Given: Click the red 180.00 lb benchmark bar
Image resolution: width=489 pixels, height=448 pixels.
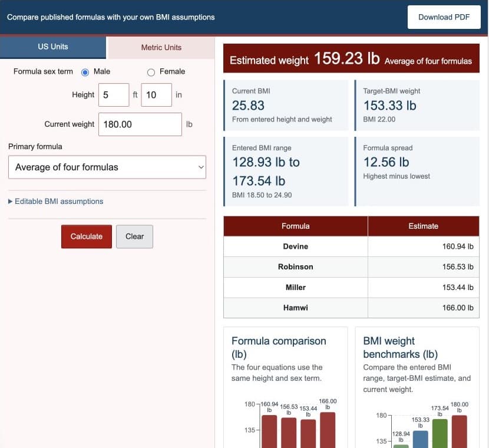Looking at the screenshot, I should [460, 431].
